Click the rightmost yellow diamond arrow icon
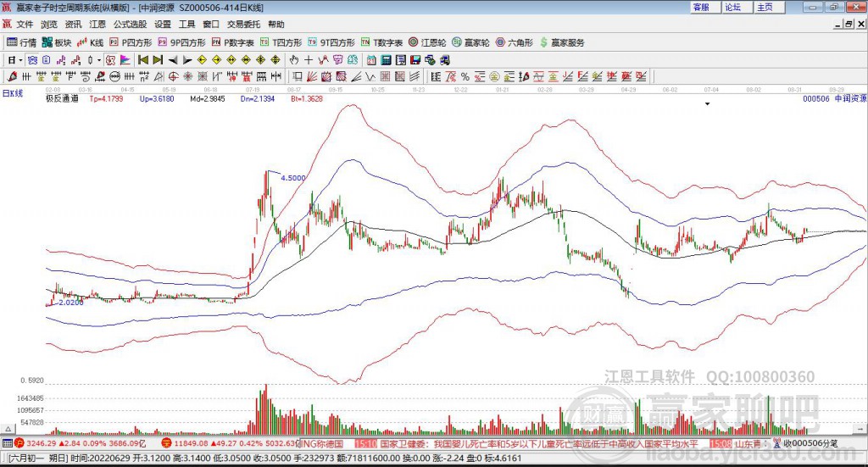Screen dimensions: 868x467 coord(275,60)
